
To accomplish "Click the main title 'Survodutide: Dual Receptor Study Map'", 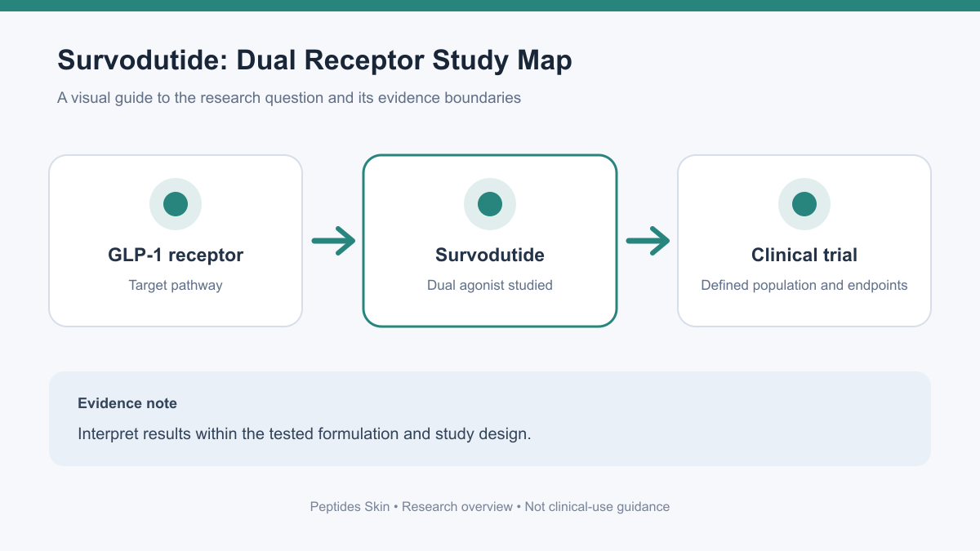I will point(314,61).
